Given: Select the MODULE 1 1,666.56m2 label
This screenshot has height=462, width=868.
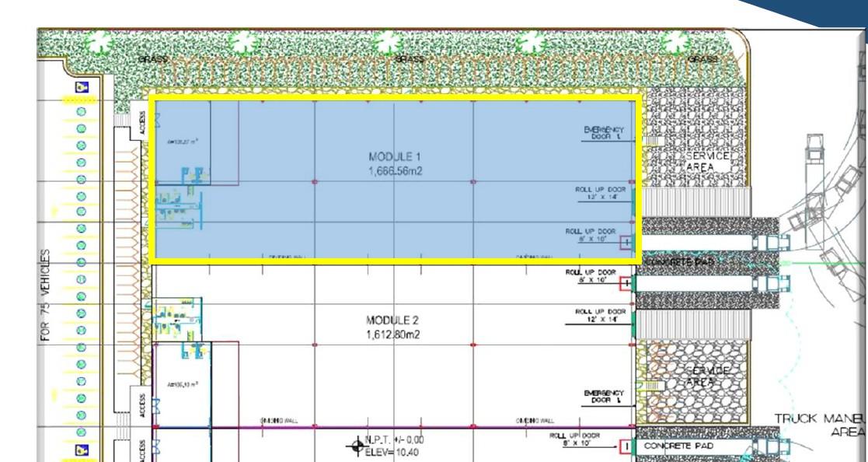Looking at the screenshot, I should (x=396, y=163).
